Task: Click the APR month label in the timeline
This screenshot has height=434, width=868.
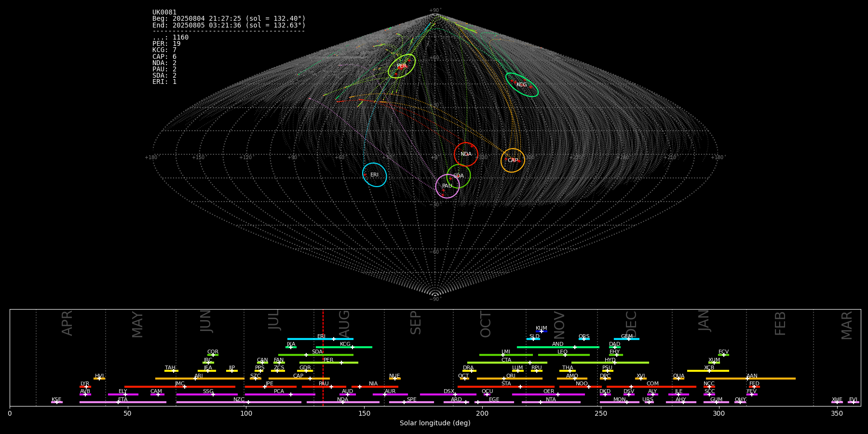Action: point(67,323)
